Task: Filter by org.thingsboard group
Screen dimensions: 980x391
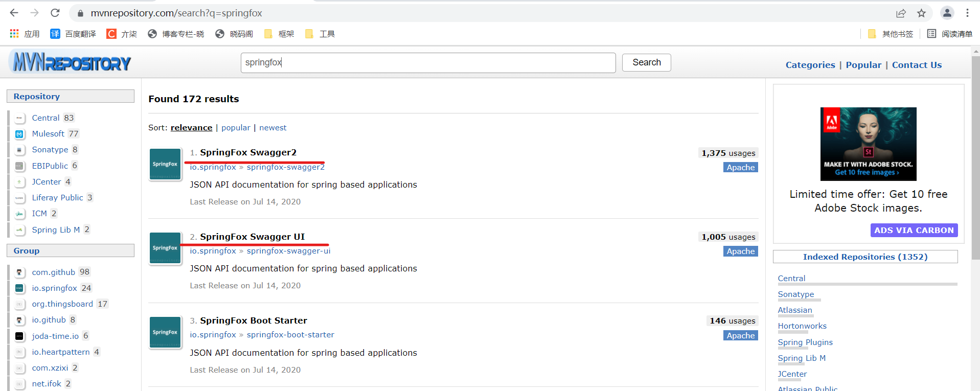Action: (x=62, y=304)
